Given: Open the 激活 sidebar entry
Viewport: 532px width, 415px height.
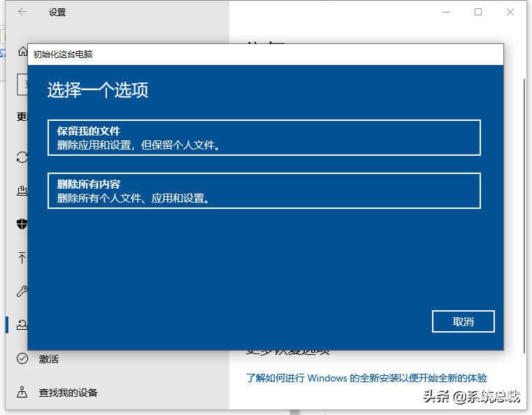Looking at the screenshot, I should point(49,358).
